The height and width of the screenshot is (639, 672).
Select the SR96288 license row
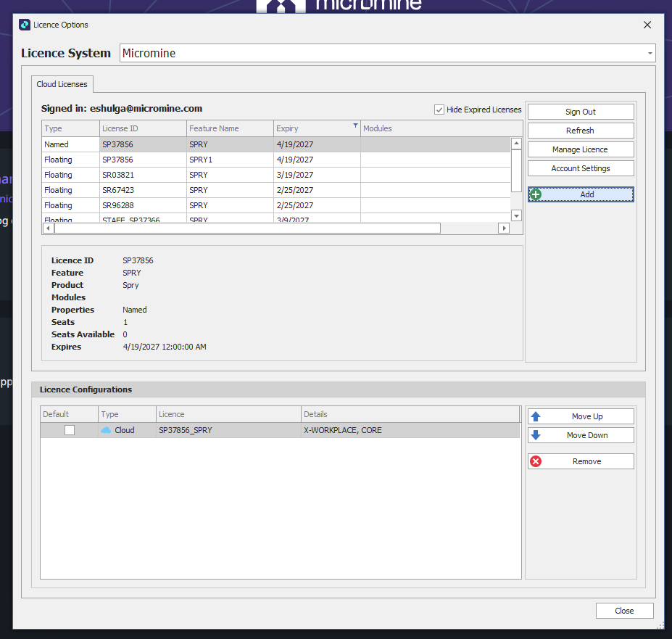(x=276, y=205)
